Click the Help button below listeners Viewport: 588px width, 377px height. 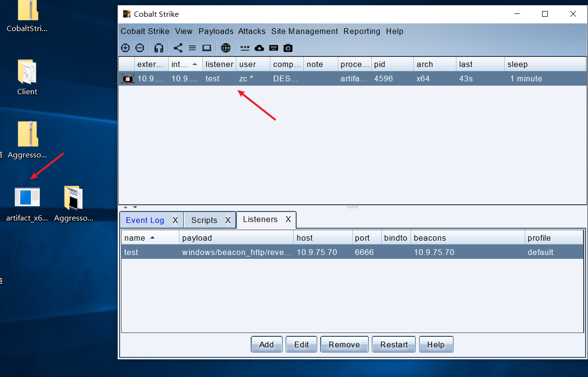coord(436,344)
